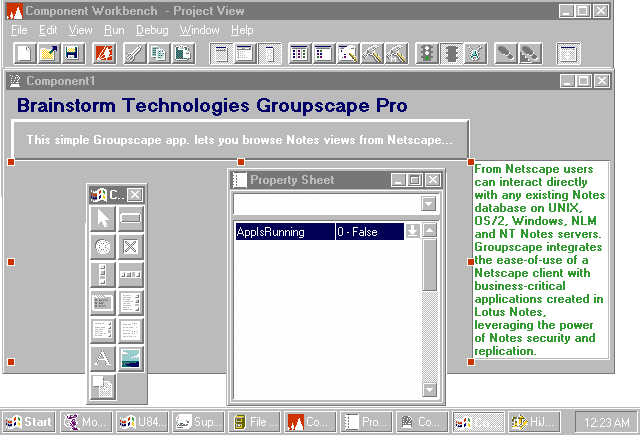Toggle the colored grid table view button
640x435 pixels.
[x=300, y=53]
